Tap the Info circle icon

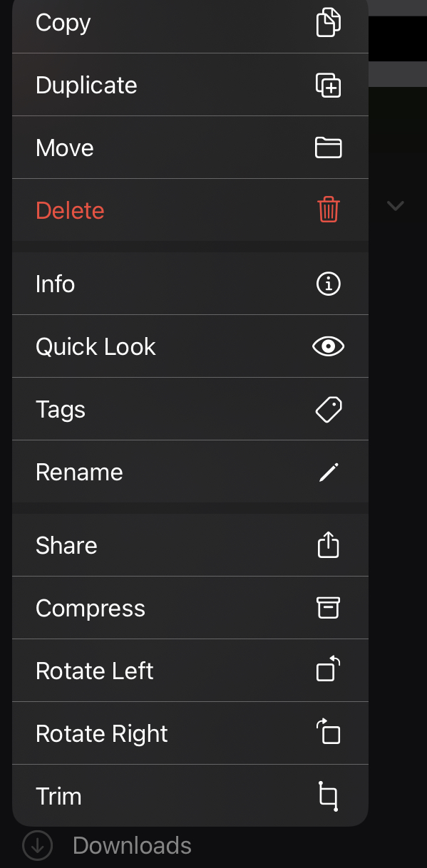pos(329,284)
